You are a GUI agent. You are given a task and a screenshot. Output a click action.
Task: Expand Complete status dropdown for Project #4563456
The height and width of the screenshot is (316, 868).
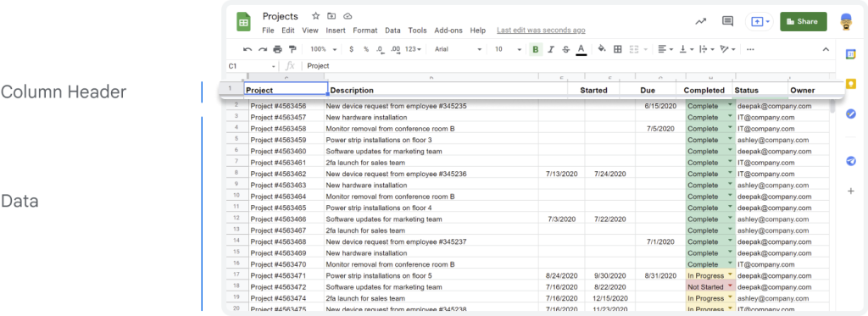(730, 104)
